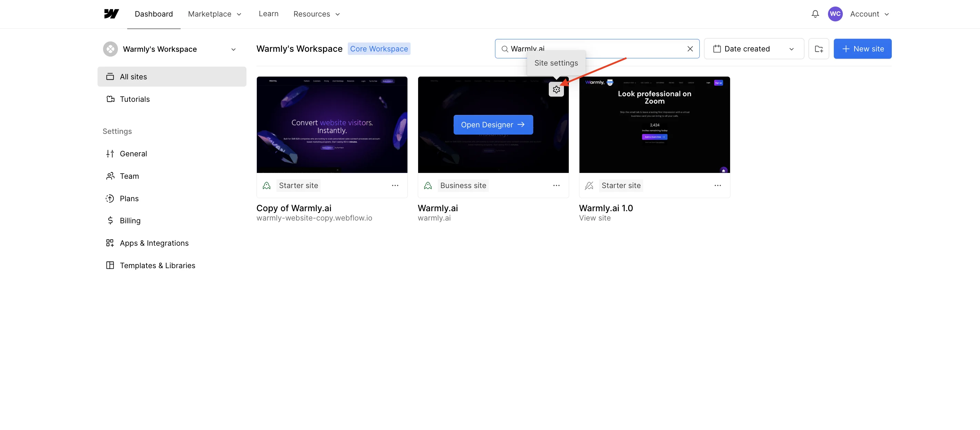The width and height of the screenshot is (980, 430).
Task: Click the Apps & Integrations icon
Action: [110, 243]
